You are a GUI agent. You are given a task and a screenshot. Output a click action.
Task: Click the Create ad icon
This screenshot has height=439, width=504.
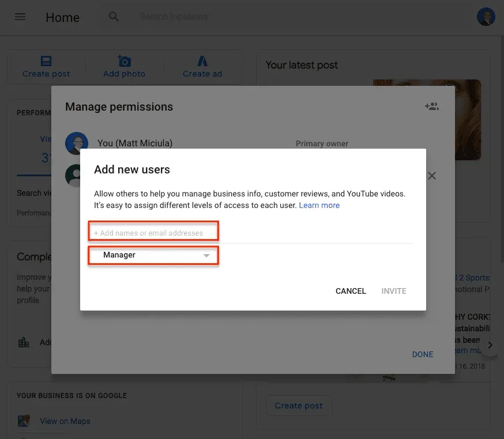tap(202, 60)
